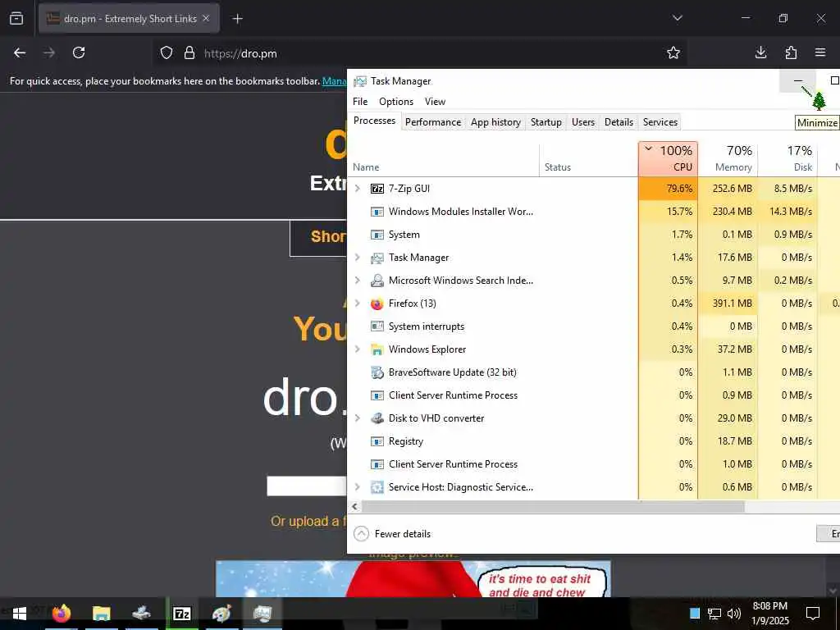
Task: Open Task Manager File menu
Action: (360, 102)
